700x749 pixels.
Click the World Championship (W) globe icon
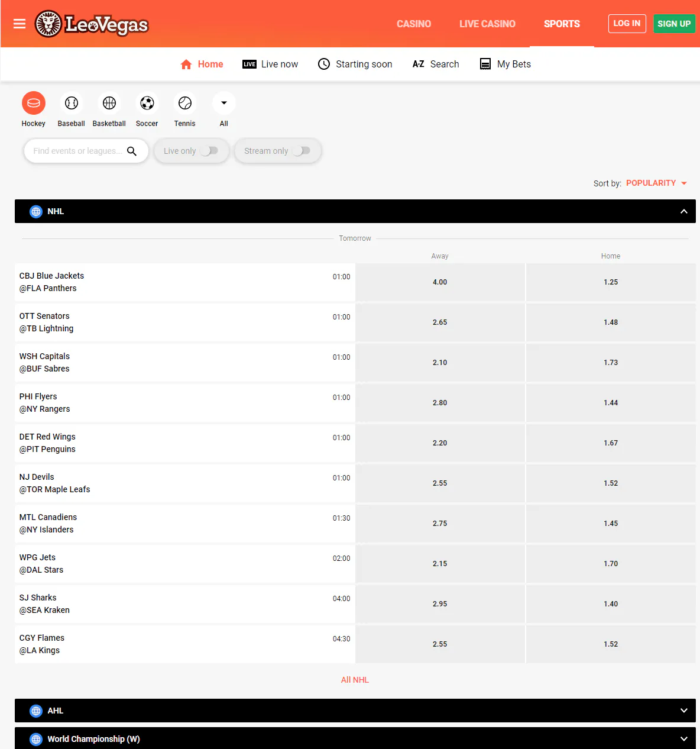tap(36, 739)
